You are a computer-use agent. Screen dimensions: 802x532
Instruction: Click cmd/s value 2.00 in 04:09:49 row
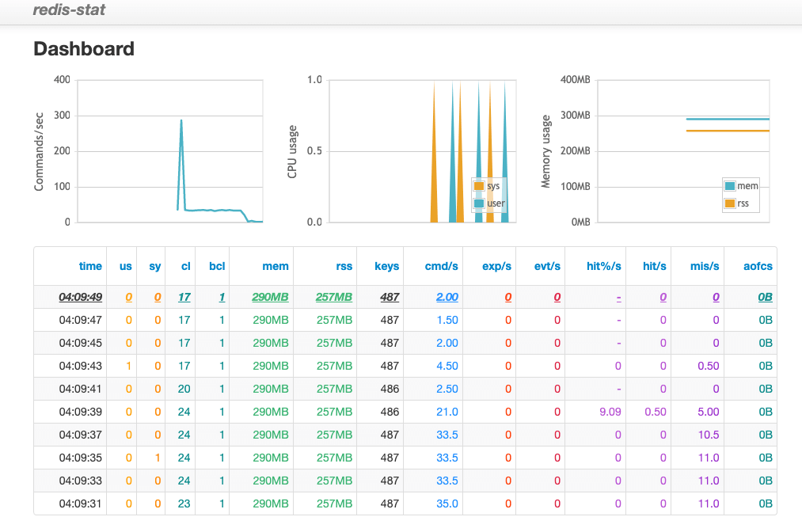(447, 297)
